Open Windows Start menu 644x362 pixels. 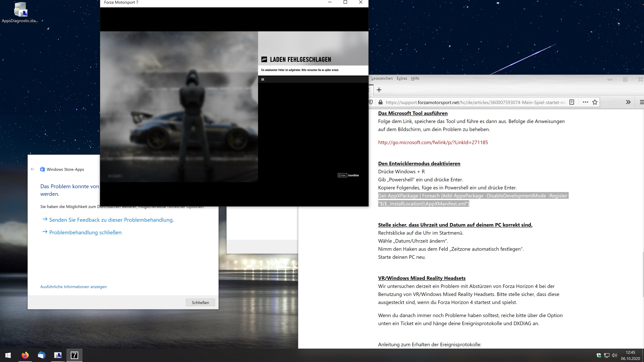pyautogui.click(x=8, y=355)
